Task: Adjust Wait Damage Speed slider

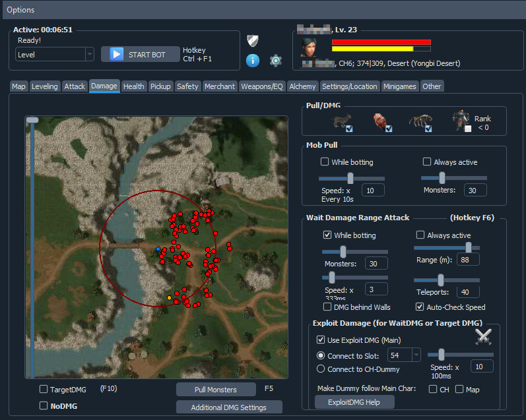Action: [332, 277]
